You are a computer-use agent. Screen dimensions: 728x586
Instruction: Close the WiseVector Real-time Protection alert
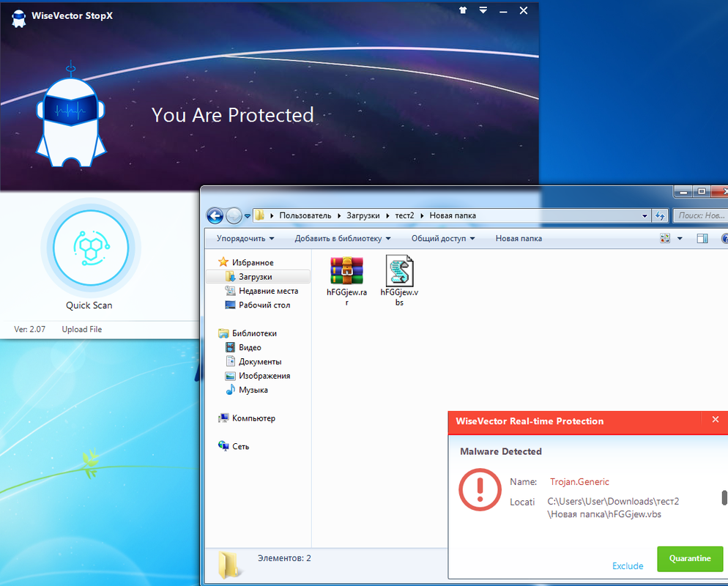coord(716,420)
